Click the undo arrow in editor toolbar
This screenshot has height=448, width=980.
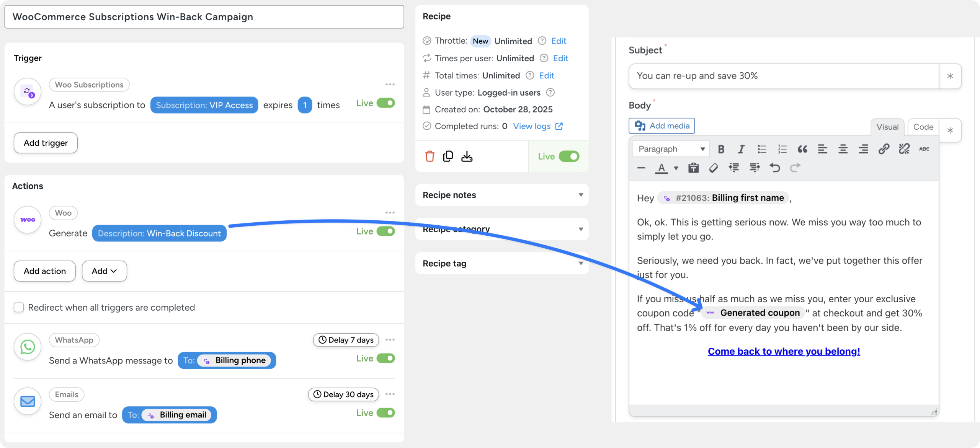[x=775, y=168]
